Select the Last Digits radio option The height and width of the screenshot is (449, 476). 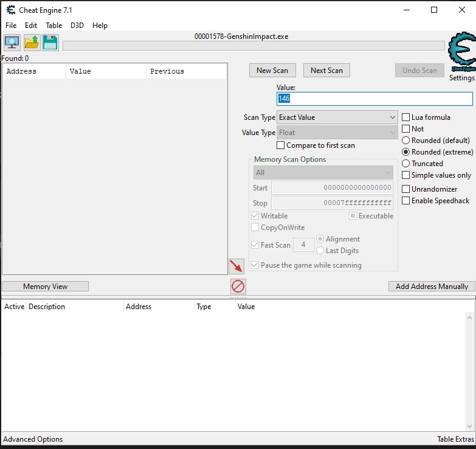click(x=320, y=250)
